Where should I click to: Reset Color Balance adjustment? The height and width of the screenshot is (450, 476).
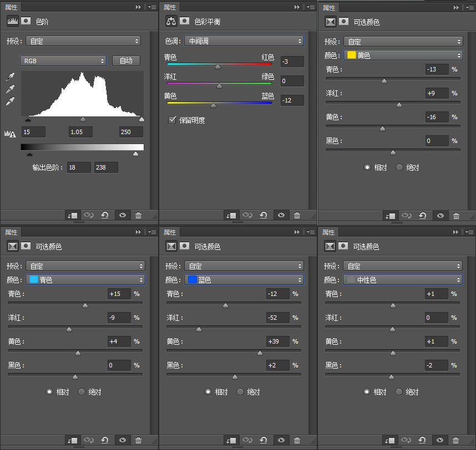tap(264, 215)
